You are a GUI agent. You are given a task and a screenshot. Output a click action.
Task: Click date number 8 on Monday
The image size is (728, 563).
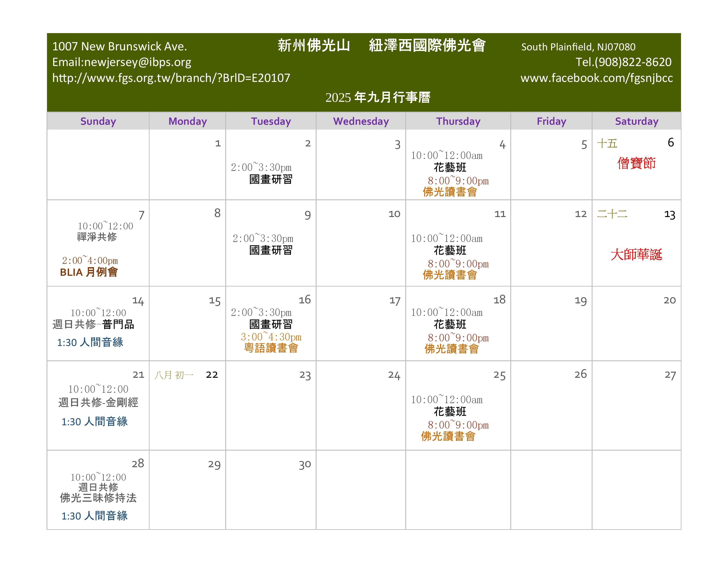tap(217, 213)
